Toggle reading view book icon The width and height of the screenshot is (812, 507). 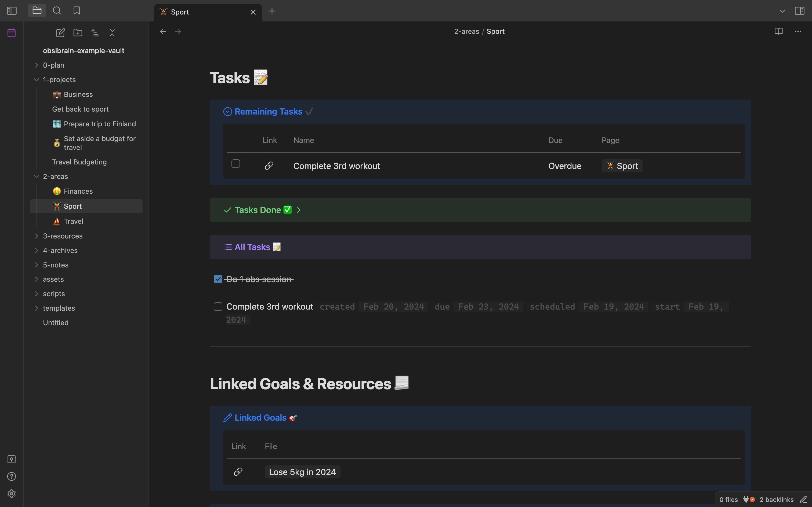point(779,32)
